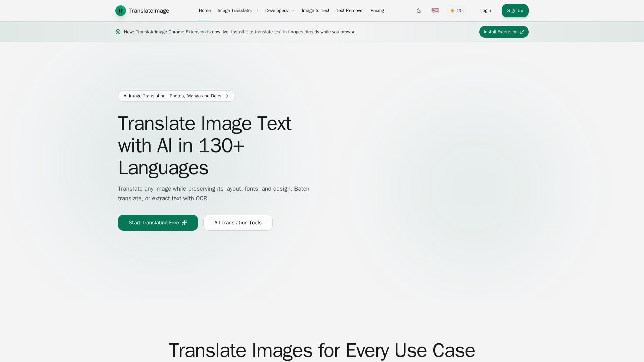644x362 pixels.
Task: Click the TranslateImage brand name
Action: tap(149, 11)
